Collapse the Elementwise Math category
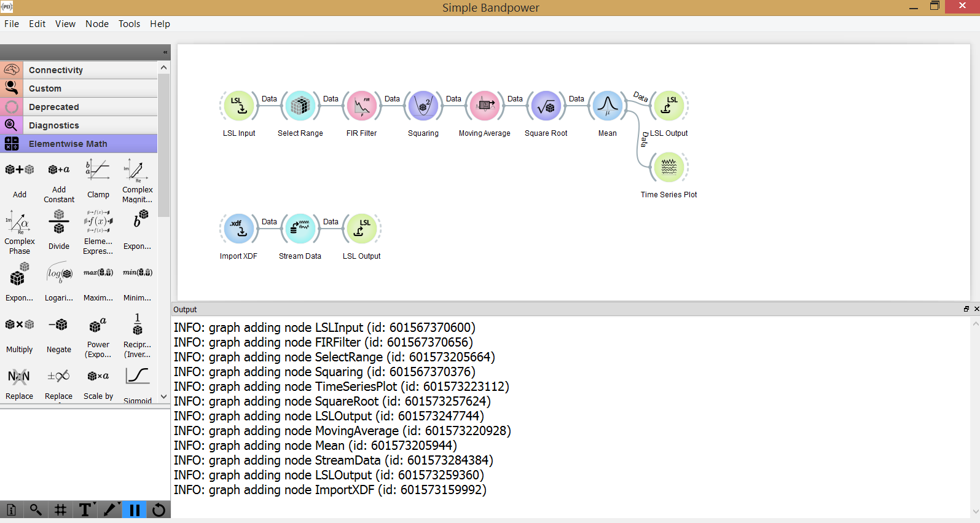 click(x=79, y=144)
